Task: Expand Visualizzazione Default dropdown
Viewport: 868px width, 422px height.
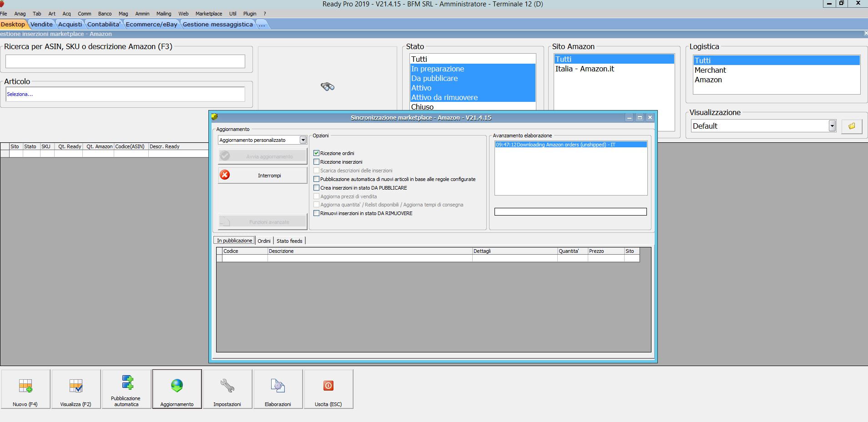Action: pos(832,126)
